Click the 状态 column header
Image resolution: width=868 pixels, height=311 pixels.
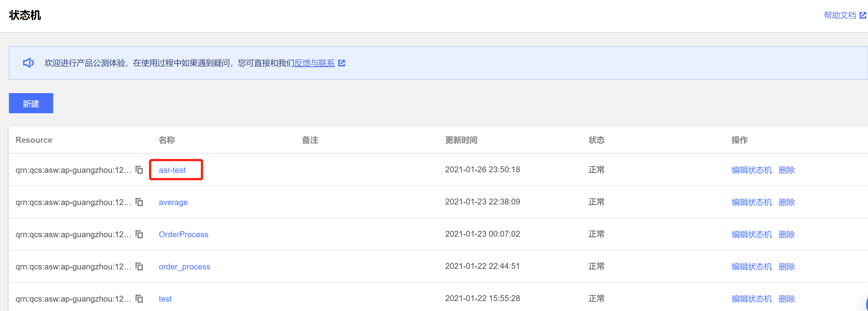click(x=596, y=140)
